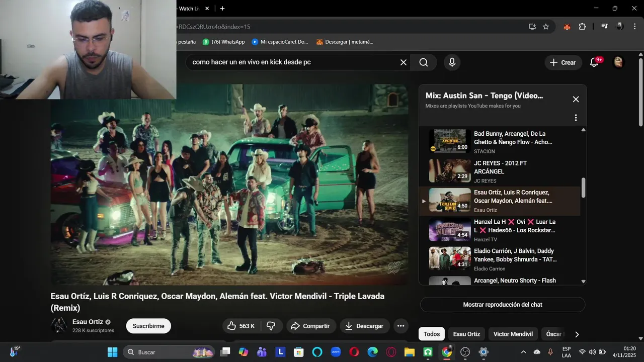Click the magnifier search button
The height and width of the screenshot is (362, 644).
(424, 62)
